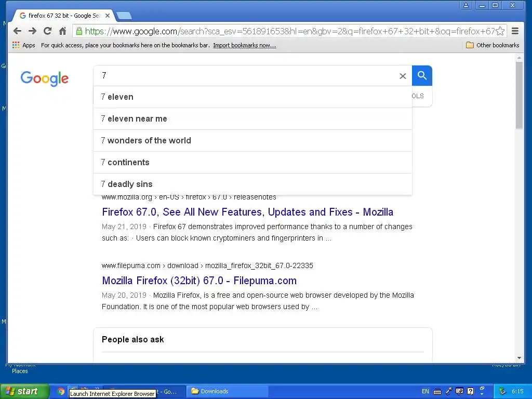
Task: Click the scrollbar down arrow
Action: pos(519,358)
